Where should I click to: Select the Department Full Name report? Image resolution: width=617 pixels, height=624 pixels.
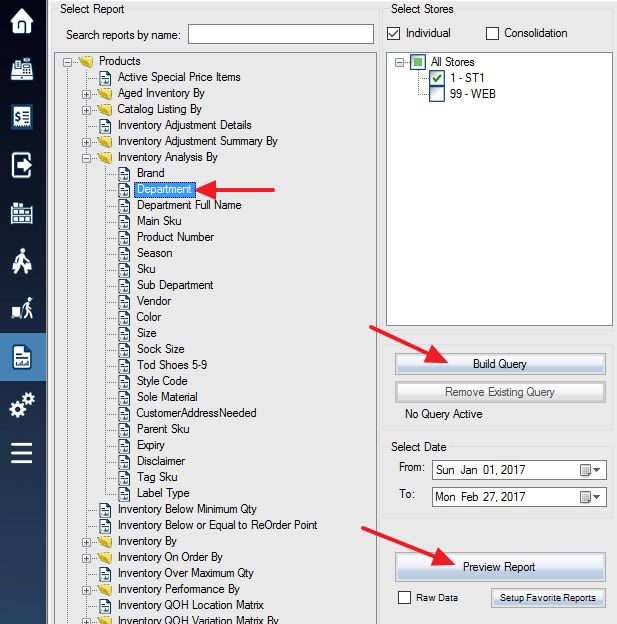pyautogui.click(x=189, y=205)
